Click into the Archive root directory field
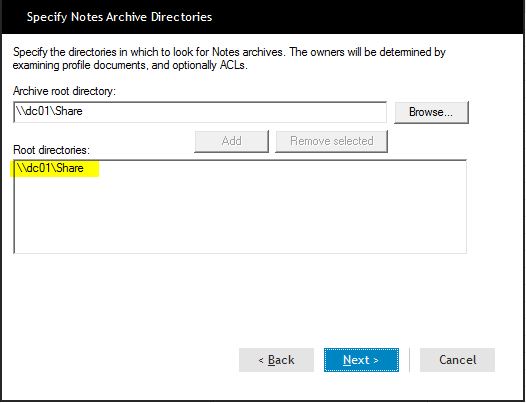The image size is (526, 403). [x=200, y=112]
